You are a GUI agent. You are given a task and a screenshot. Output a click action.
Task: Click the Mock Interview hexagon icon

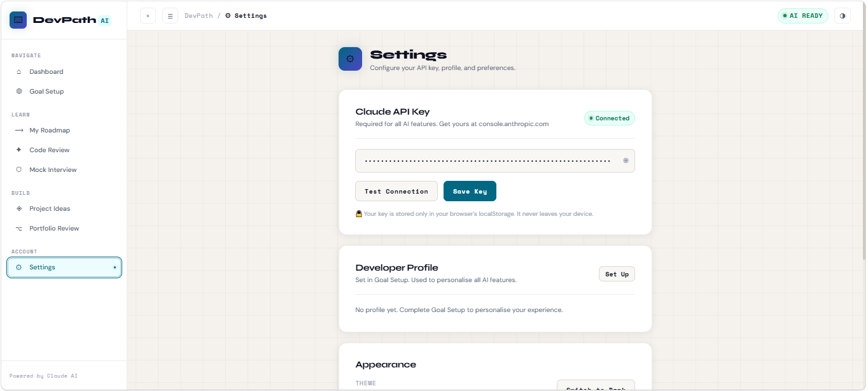[x=18, y=169]
